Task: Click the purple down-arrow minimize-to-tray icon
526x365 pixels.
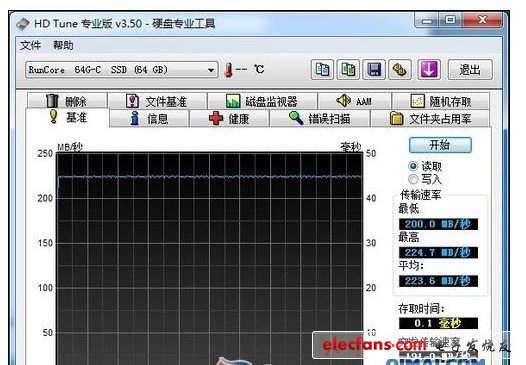Action: point(429,69)
